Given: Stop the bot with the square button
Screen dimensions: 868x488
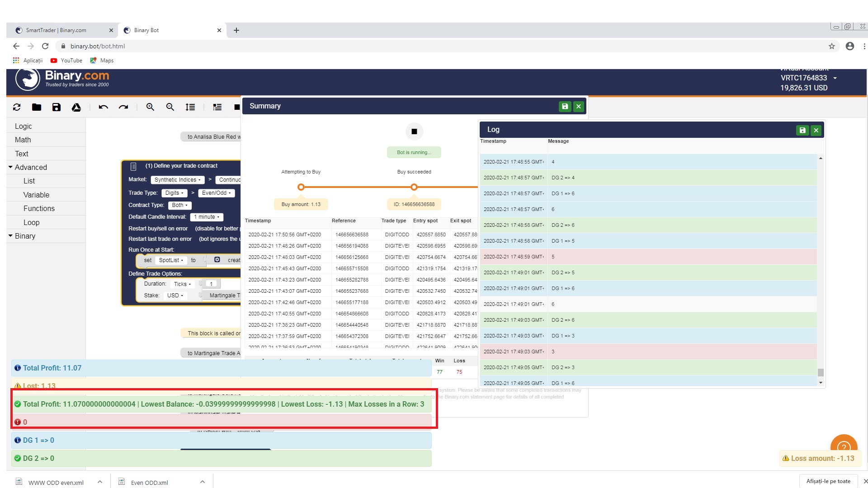Looking at the screenshot, I should point(414,131).
